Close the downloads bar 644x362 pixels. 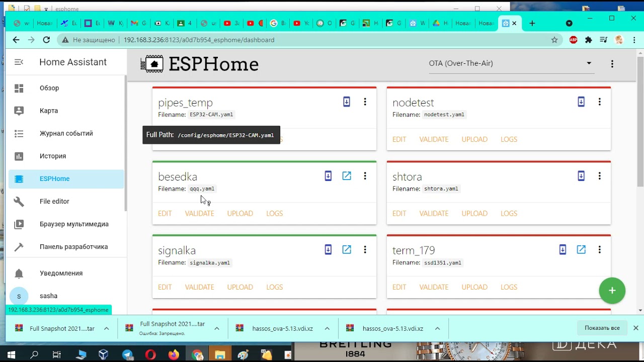635,328
